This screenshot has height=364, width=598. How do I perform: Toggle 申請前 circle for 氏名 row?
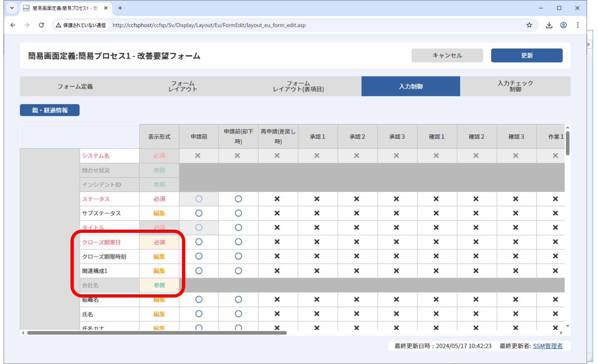(199, 314)
